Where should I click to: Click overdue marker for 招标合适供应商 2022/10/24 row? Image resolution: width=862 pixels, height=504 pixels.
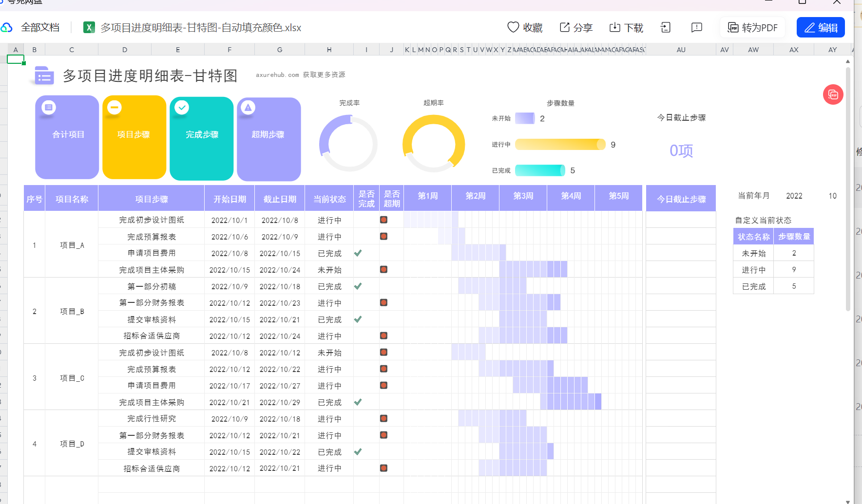click(x=384, y=336)
